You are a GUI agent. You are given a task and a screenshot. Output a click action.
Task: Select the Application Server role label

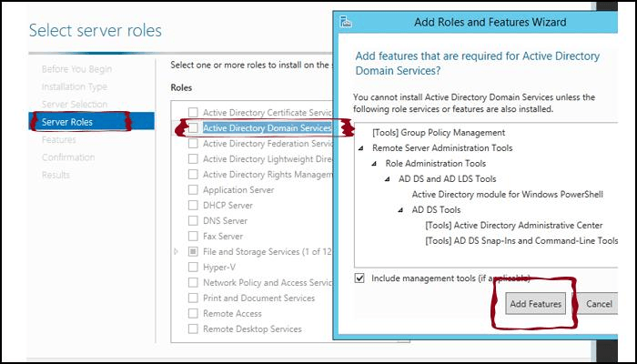(x=238, y=190)
